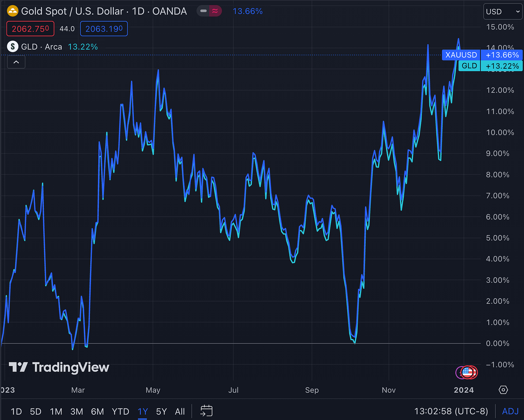This screenshot has height=420, width=524.
Task: Select the 3M time range
Action: (x=77, y=411)
